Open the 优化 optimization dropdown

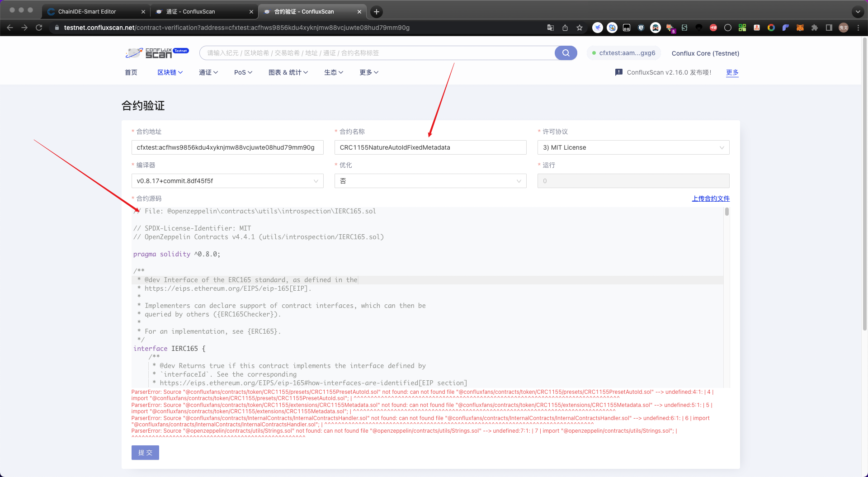pos(430,181)
